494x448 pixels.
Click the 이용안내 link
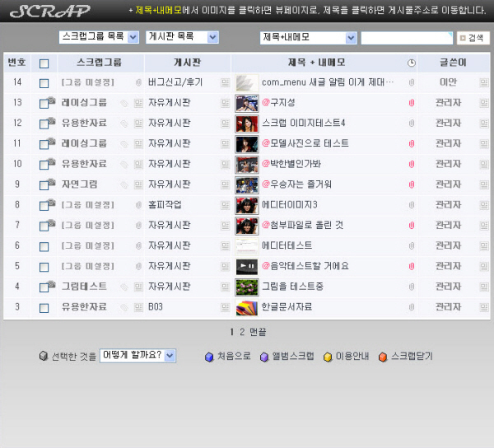[x=352, y=357]
